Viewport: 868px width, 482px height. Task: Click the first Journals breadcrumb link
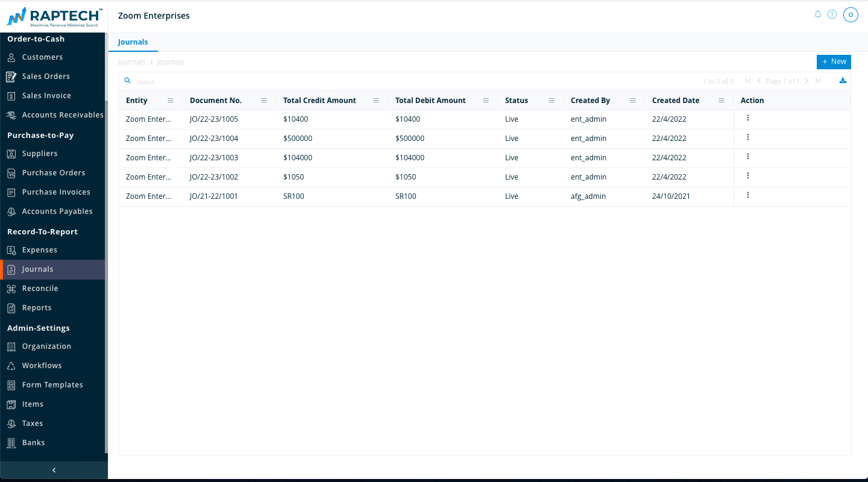pos(131,62)
